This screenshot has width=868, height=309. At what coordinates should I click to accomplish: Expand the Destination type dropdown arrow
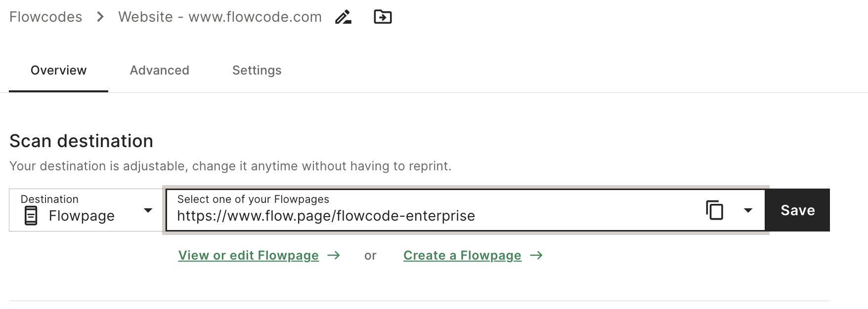(x=148, y=210)
